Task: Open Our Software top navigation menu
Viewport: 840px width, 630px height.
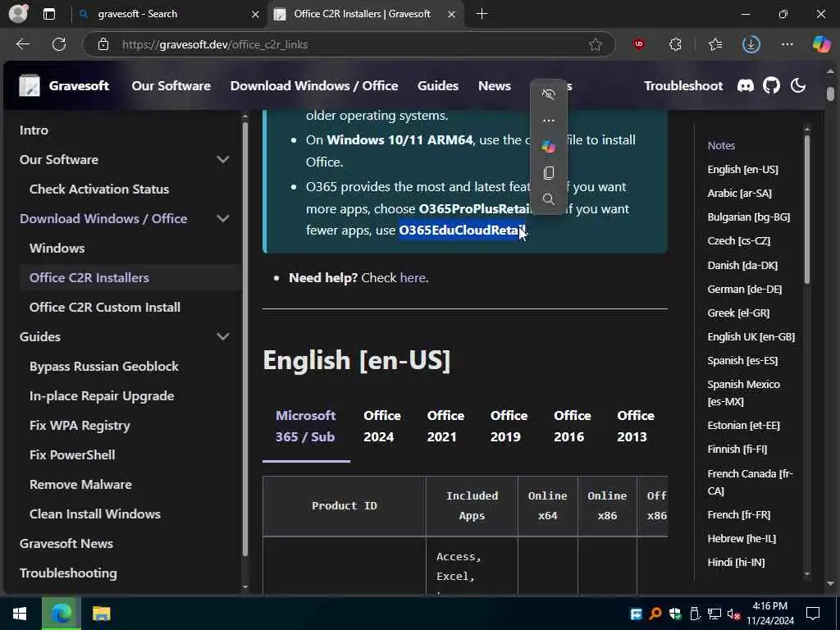Action: click(171, 85)
